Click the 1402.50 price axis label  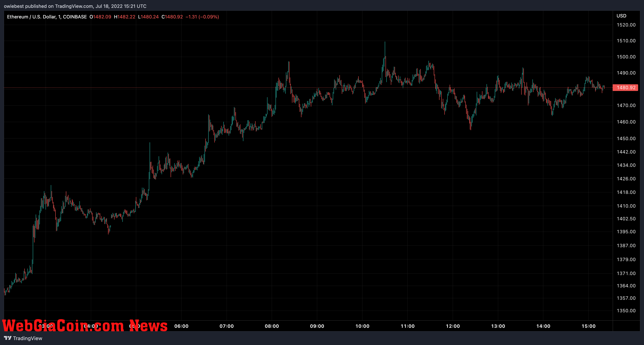click(626, 219)
